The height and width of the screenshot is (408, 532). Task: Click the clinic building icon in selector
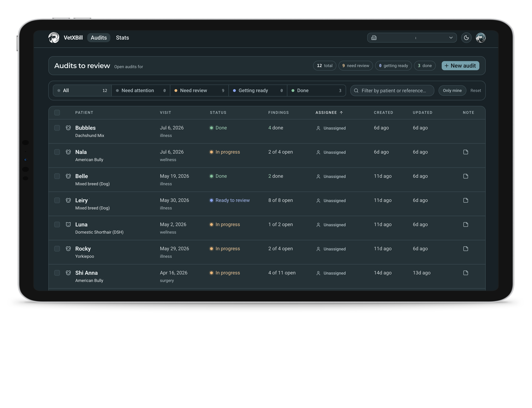coord(374,38)
